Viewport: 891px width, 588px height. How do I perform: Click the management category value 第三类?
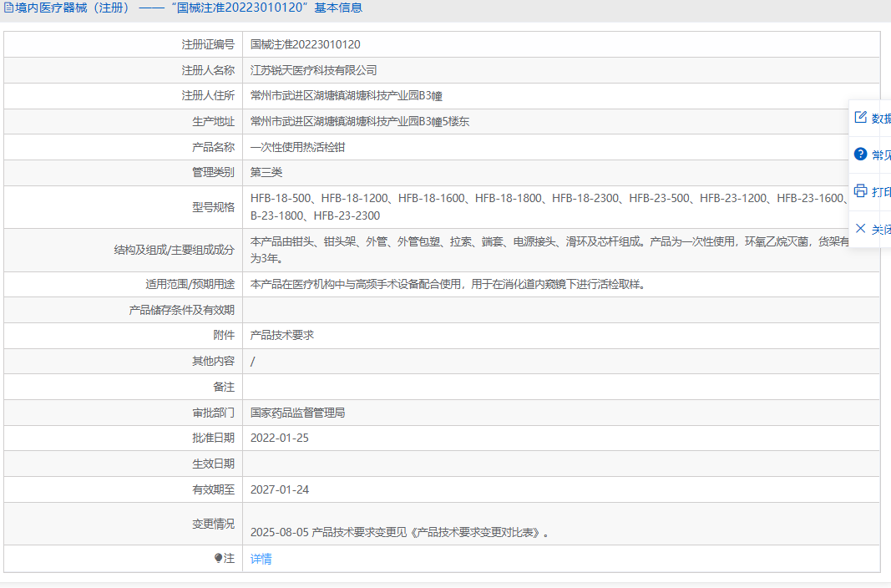tap(266, 172)
